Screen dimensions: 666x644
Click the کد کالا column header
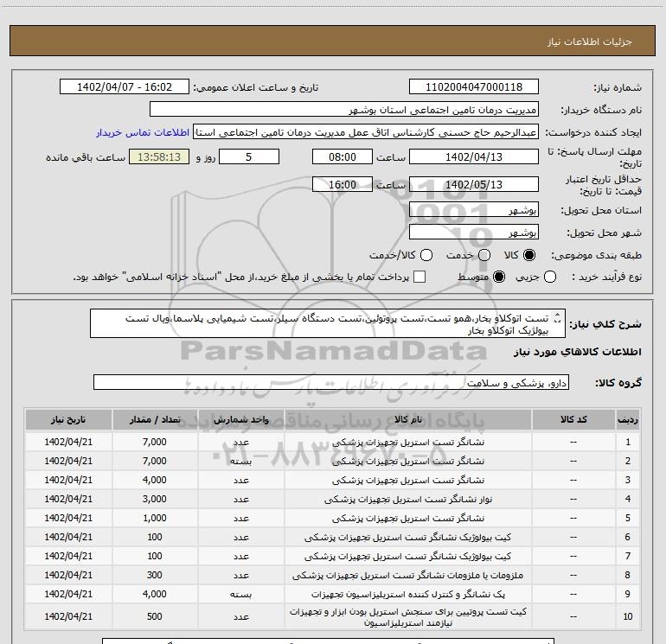(573, 419)
